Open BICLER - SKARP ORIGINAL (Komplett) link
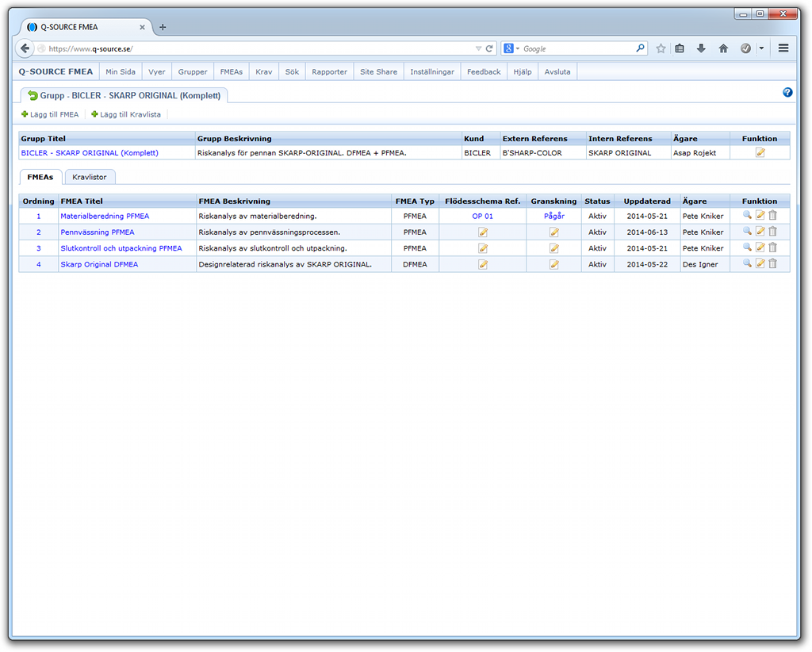This screenshot has width=812, height=652. click(90, 153)
